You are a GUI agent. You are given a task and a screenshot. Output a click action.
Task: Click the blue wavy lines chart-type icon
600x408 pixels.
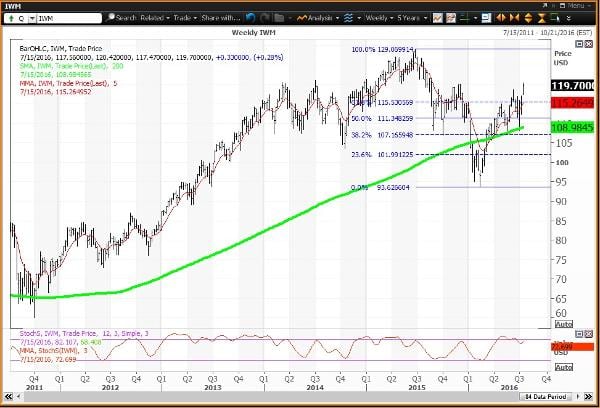click(x=348, y=18)
